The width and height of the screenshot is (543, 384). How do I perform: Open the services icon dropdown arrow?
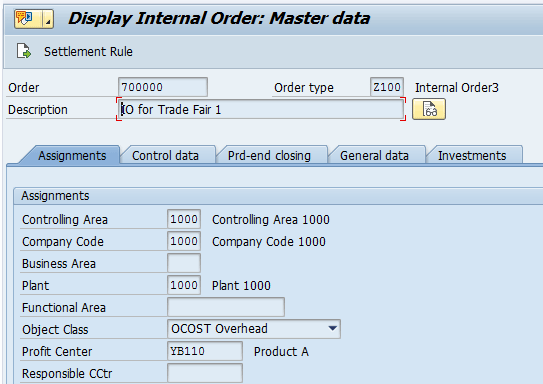48,19
